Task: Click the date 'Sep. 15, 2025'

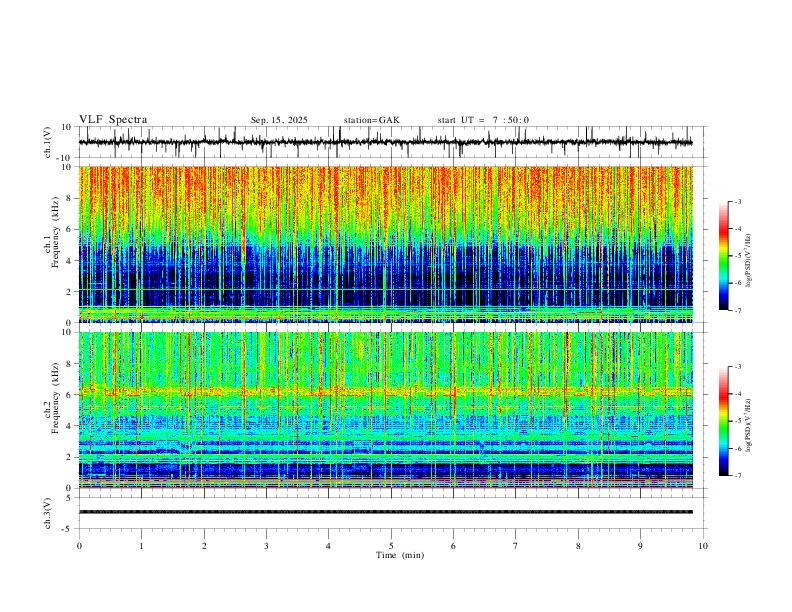Action: tap(279, 120)
